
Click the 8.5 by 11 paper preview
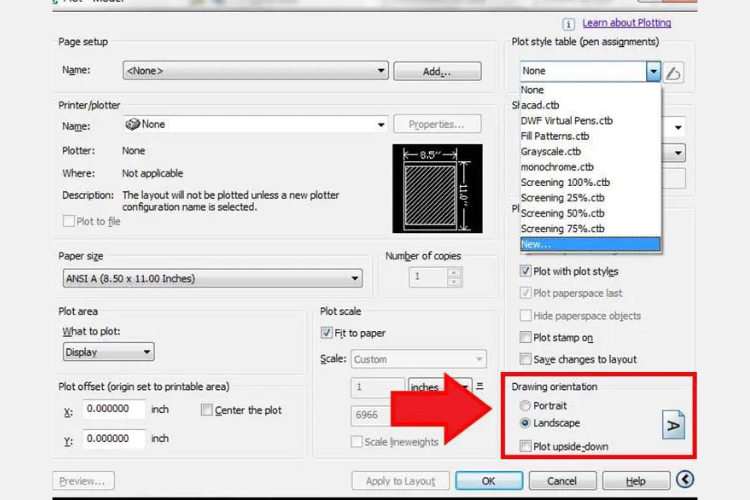[437, 189]
